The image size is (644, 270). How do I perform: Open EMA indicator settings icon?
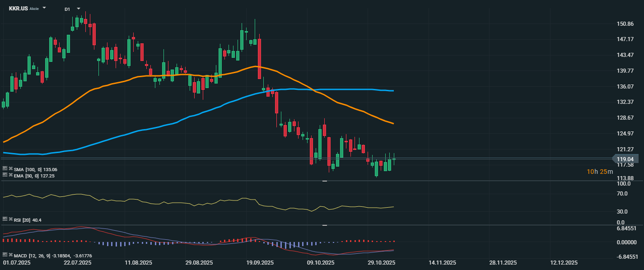tap(5, 175)
